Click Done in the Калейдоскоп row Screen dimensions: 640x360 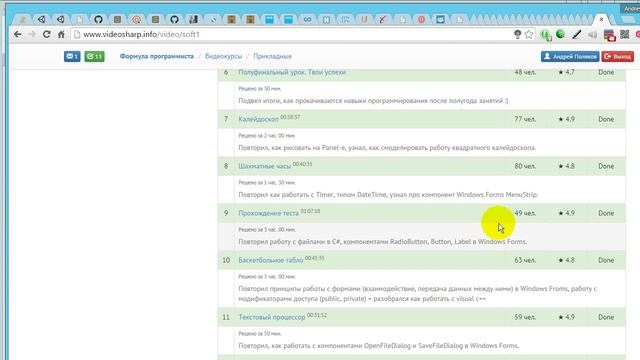tap(606, 119)
